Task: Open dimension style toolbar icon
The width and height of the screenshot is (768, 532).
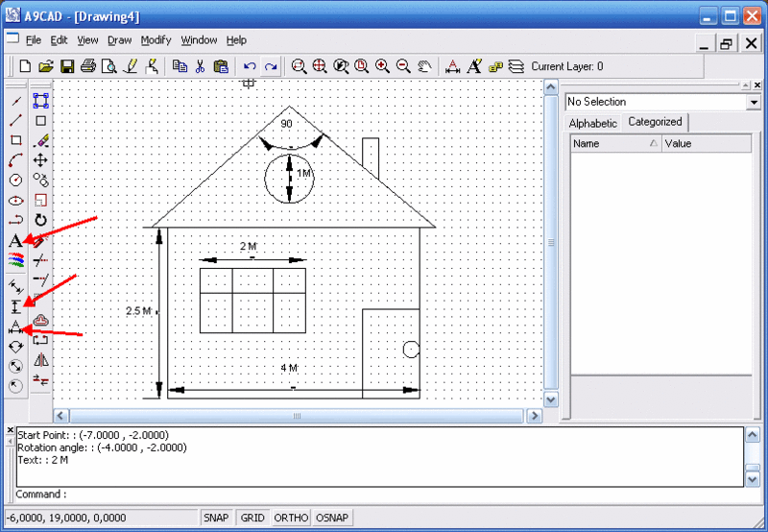Action: (452, 66)
